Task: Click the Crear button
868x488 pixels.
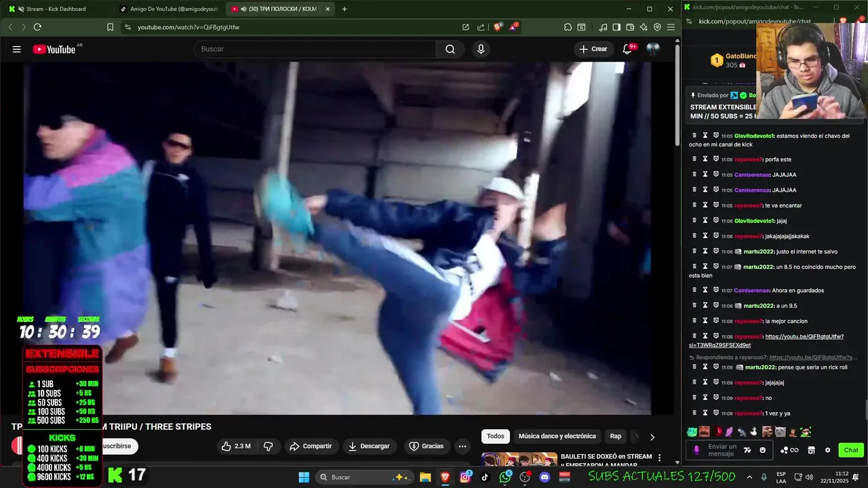Action: [x=593, y=49]
